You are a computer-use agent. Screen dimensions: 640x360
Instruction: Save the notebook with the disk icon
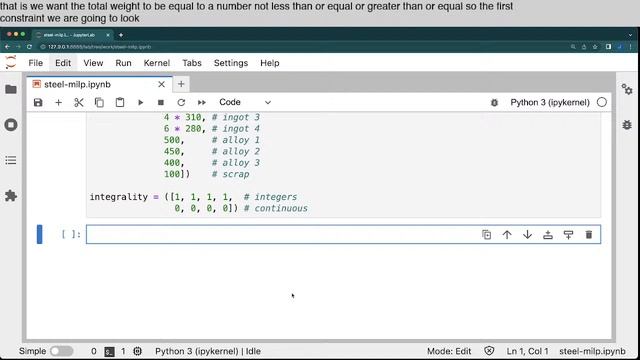38,102
